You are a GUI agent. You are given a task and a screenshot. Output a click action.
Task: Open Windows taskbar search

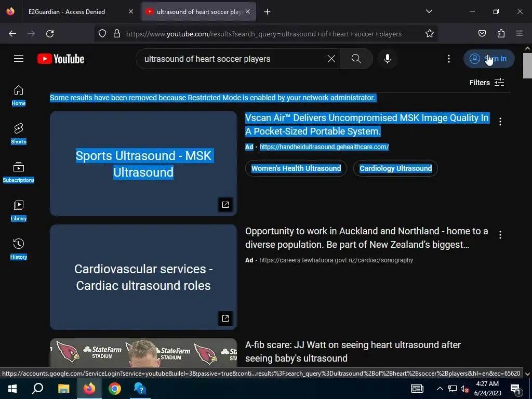pos(37,389)
